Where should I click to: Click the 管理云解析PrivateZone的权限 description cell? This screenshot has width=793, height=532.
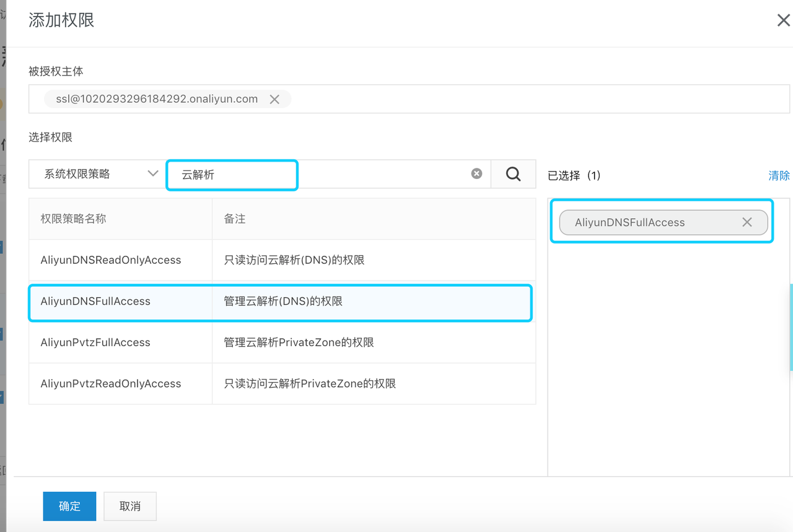299,342
